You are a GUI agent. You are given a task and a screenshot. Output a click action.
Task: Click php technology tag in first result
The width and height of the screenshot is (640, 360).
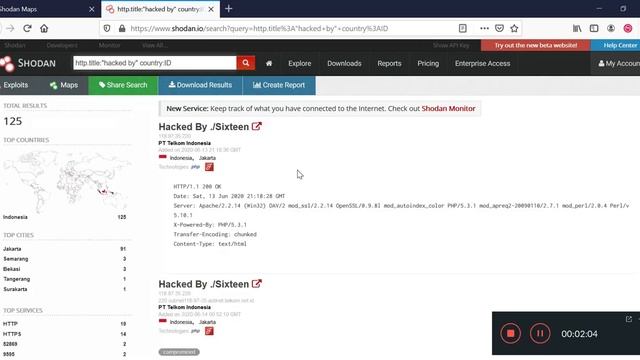tap(196, 167)
